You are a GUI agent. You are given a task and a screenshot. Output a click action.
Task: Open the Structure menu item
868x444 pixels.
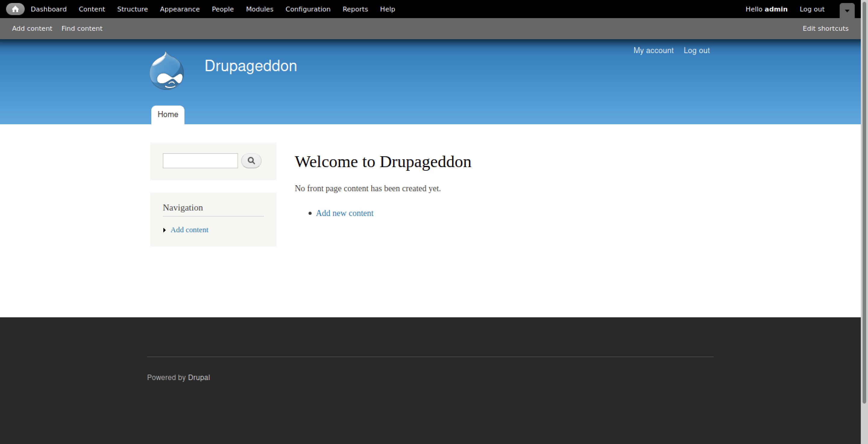click(132, 9)
